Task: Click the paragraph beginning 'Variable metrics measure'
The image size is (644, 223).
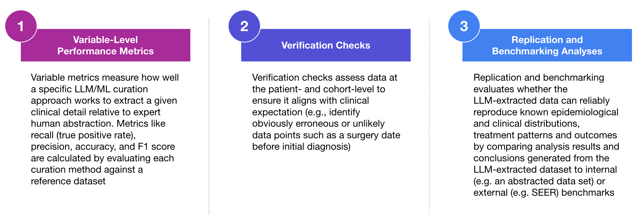Action: pos(105,129)
